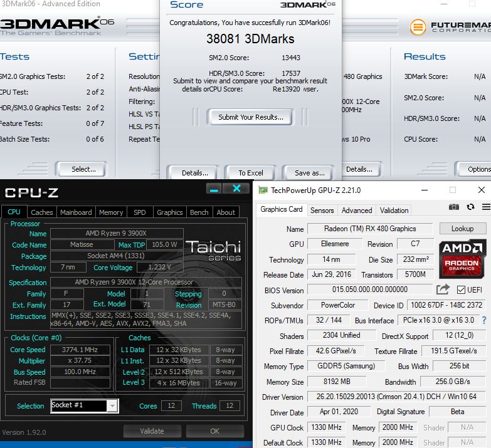
Task: Close the GPU-Z window
Action: (482, 190)
